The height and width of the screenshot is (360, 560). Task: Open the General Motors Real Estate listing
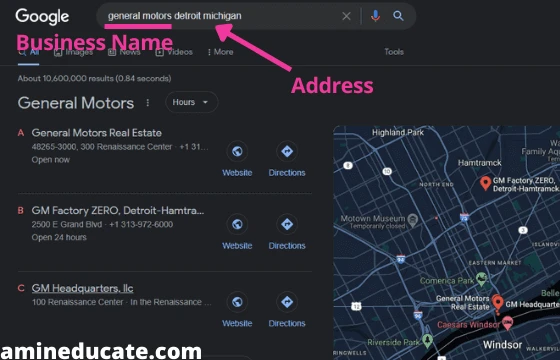tap(96, 133)
